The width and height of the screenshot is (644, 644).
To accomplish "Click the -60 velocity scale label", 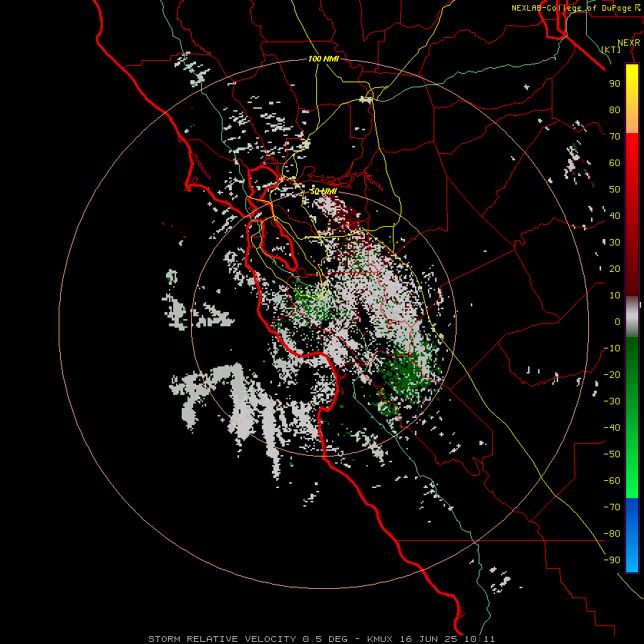I will pyautogui.click(x=612, y=481).
